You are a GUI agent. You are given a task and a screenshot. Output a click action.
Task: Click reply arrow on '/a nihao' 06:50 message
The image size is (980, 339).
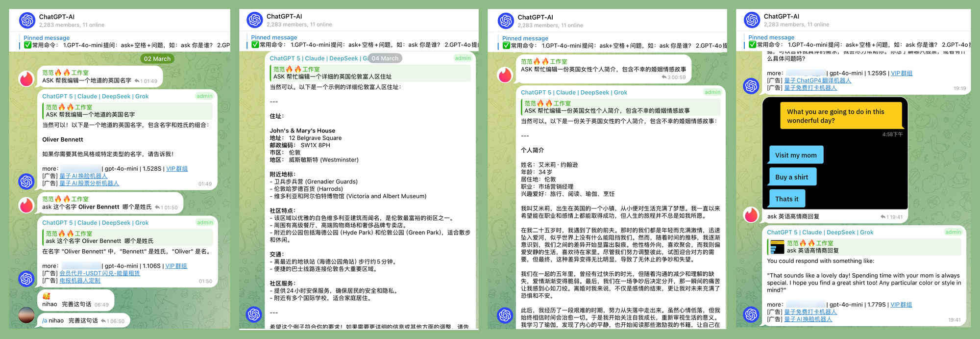pyautogui.click(x=103, y=321)
